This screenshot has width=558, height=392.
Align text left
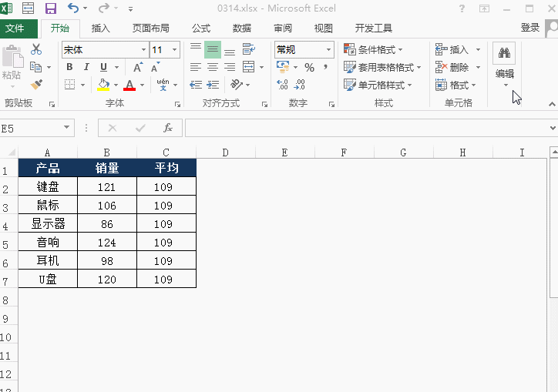click(x=195, y=67)
